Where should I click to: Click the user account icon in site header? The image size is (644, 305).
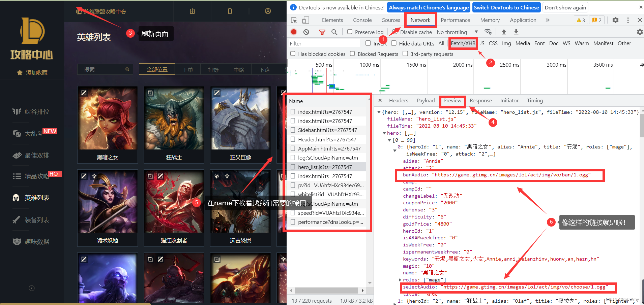(268, 11)
